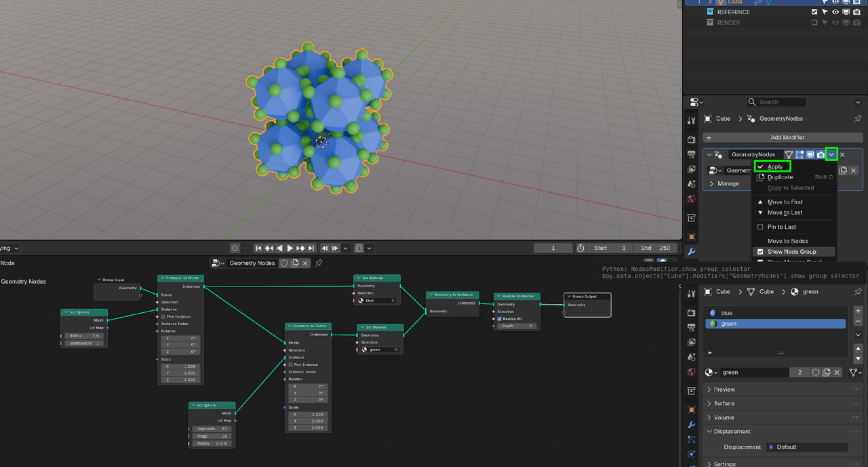Toggle modifier edit mode display icon
868x467 pixels.
pos(800,155)
